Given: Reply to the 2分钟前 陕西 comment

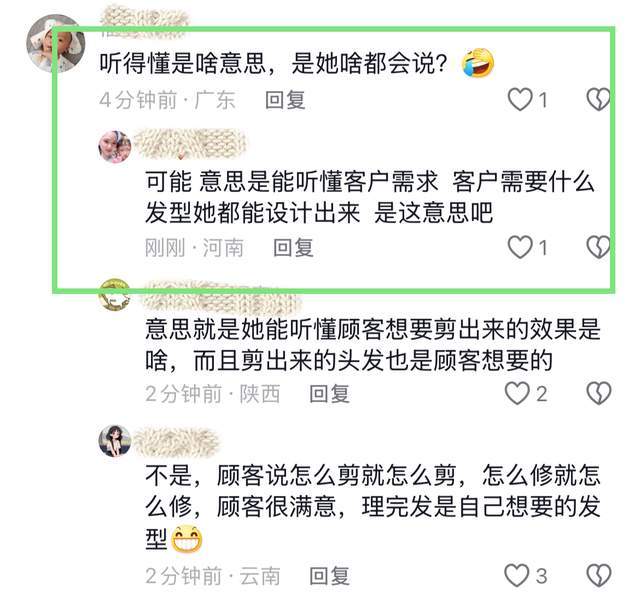Looking at the screenshot, I should tap(329, 394).
